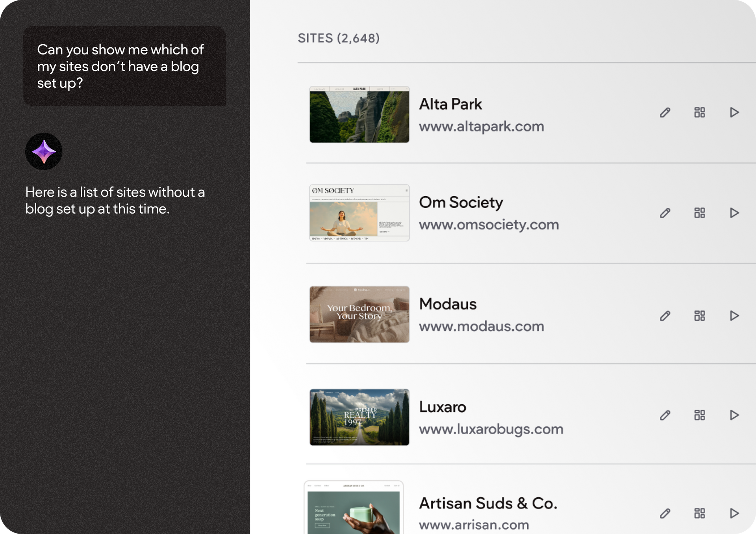
Task: Open the Om Society grid icon
Action: click(x=699, y=213)
